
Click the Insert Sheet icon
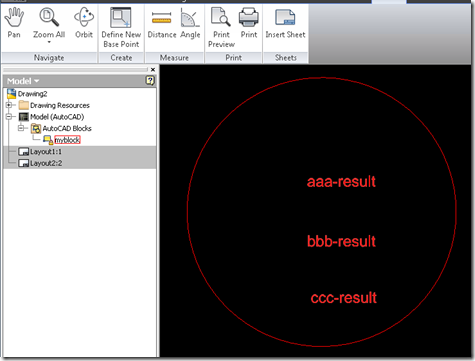[x=285, y=17]
